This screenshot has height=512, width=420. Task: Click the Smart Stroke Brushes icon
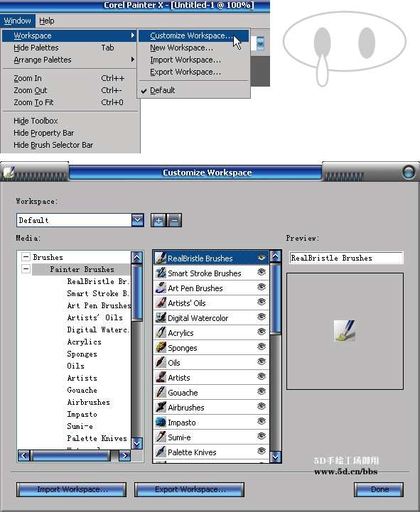tap(161, 273)
